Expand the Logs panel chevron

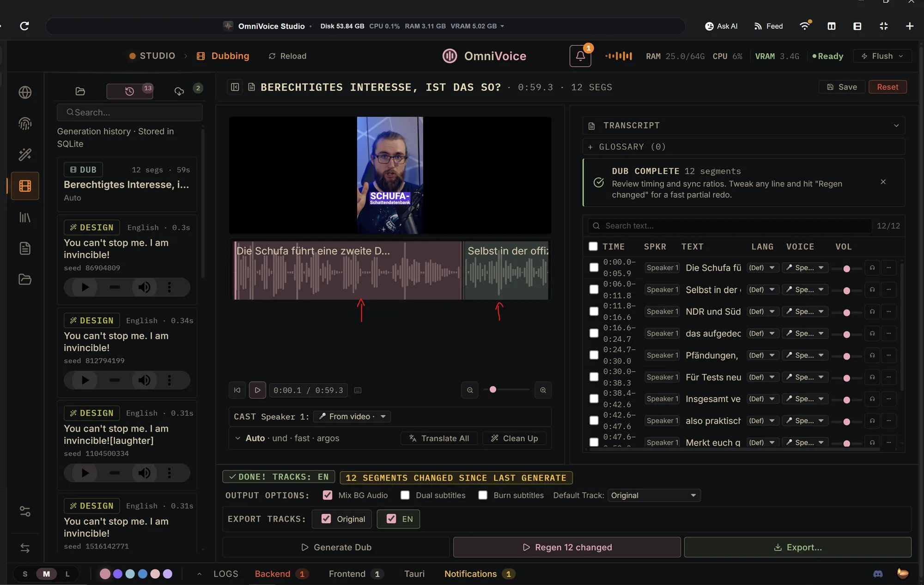(199, 574)
